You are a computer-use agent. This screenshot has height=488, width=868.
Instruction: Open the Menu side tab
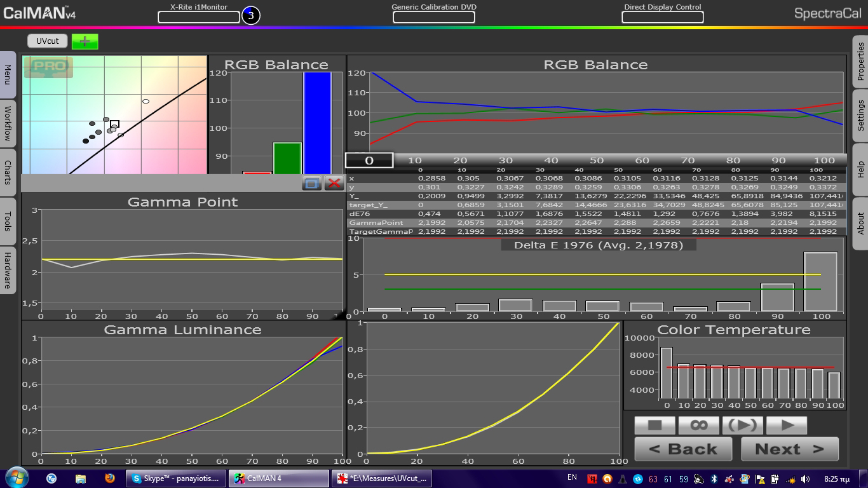[8, 74]
